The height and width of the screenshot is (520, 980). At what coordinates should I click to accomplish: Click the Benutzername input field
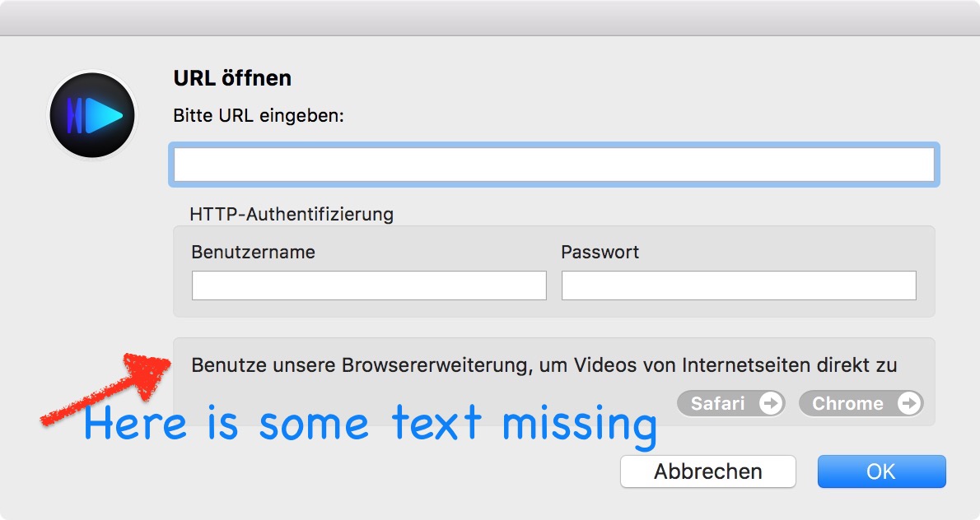click(368, 286)
